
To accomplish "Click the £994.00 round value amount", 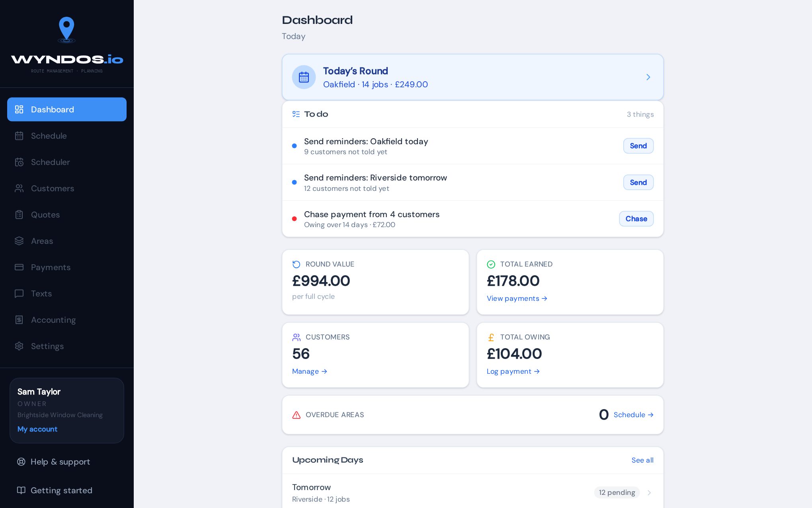I will [x=321, y=281].
